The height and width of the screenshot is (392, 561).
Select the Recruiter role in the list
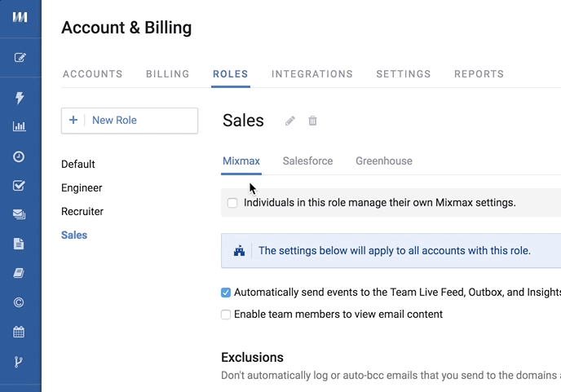[x=82, y=212]
